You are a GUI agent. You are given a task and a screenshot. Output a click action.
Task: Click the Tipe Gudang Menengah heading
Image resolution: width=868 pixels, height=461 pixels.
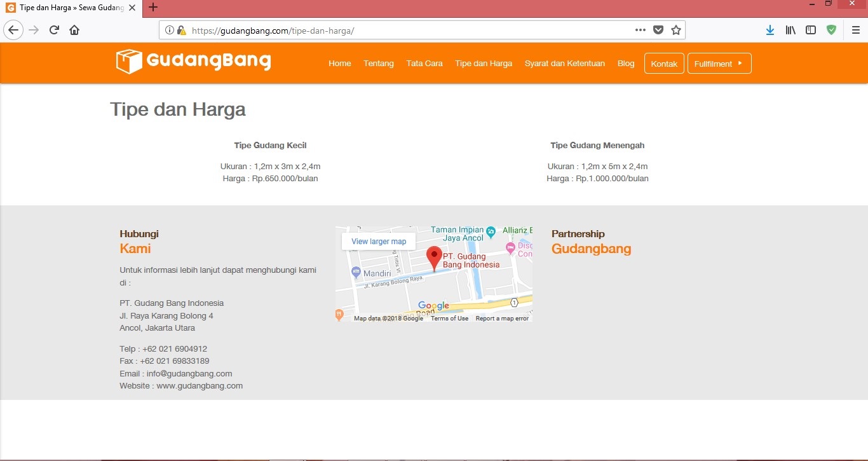pos(597,146)
